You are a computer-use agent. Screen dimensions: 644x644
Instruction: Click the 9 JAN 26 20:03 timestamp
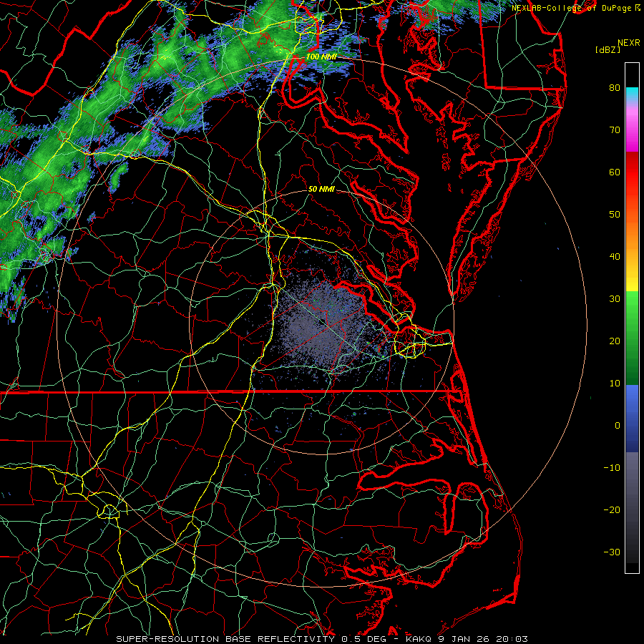[485, 639]
